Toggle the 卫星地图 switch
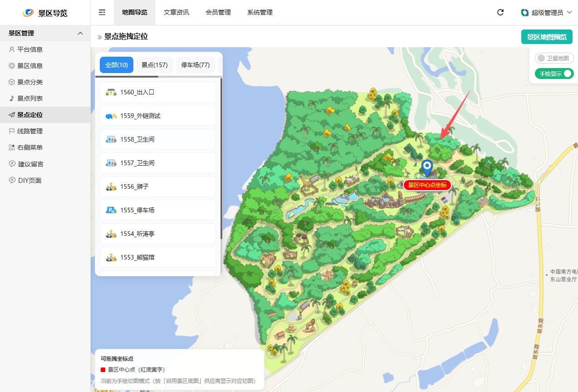This screenshot has height=392, width=578. coord(554,58)
